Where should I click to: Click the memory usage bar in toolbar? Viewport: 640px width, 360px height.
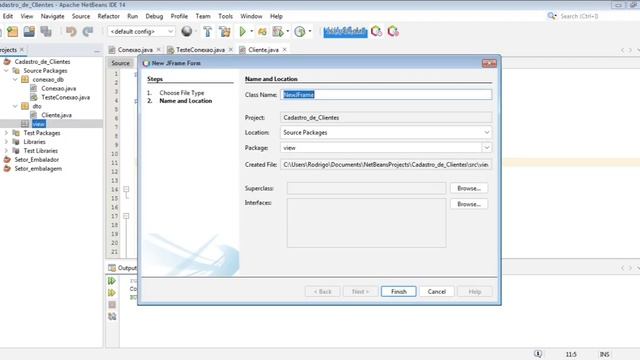click(345, 31)
